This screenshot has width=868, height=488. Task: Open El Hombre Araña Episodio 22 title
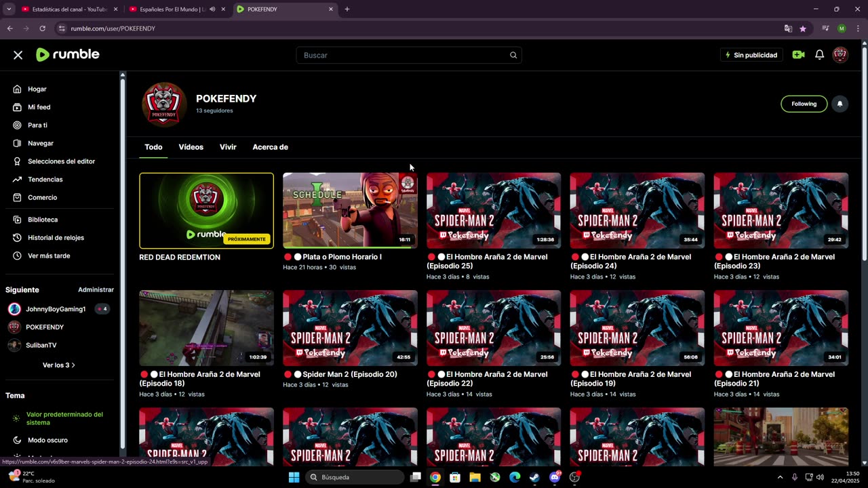(487, 379)
